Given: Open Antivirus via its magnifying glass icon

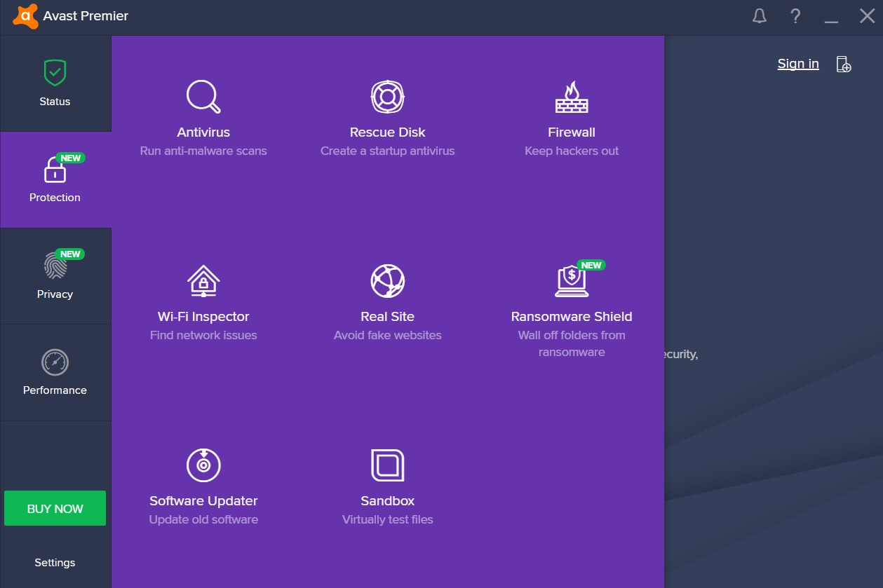Looking at the screenshot, I should (203, 97).
